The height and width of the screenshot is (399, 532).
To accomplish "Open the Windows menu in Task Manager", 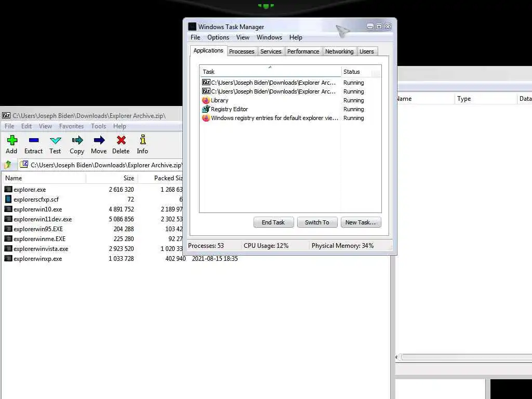I will (270, 37).
